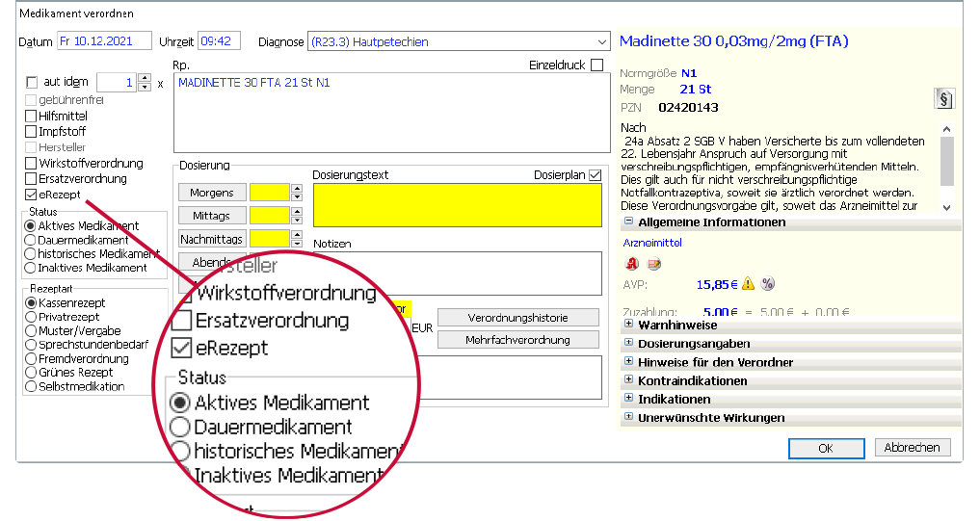Click the Abbrechen button
980x521 pixels.
[912, 447]
